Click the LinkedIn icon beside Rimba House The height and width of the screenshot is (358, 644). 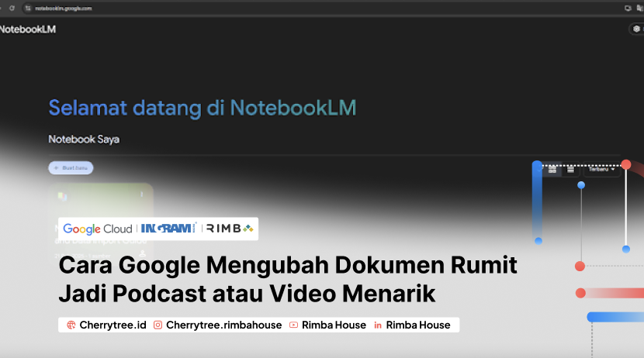[378, 325]
